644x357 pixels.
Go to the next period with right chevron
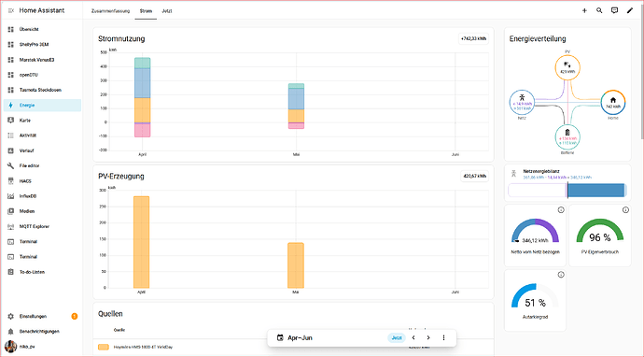click(428, 337)
